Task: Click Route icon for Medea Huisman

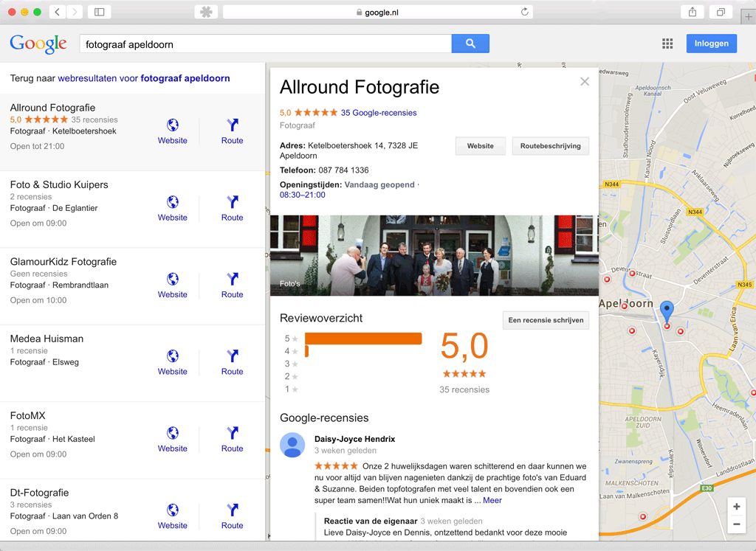Action: click(232, 356)
